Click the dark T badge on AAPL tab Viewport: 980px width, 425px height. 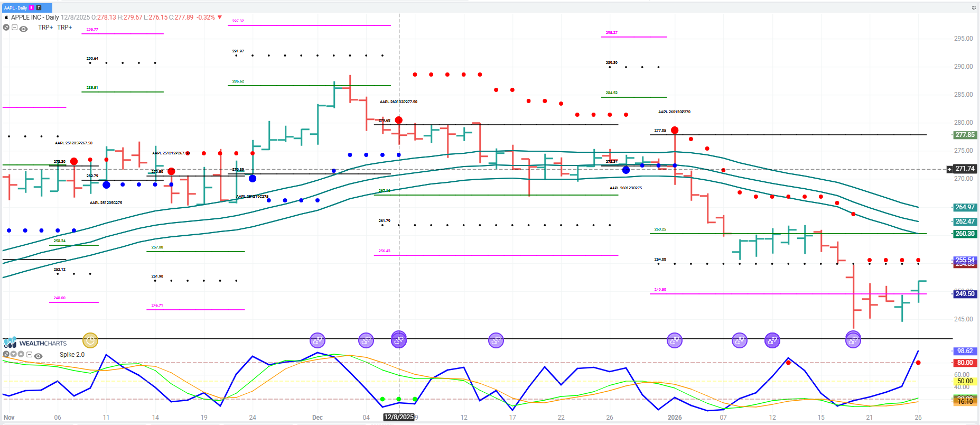39,8
